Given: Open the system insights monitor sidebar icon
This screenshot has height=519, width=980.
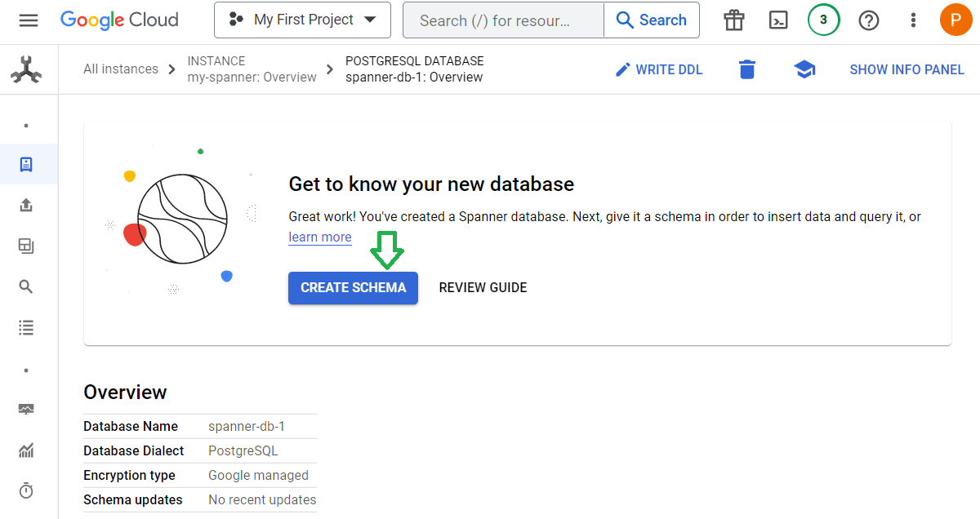Looking at the screenshot, I should point(26,409).
